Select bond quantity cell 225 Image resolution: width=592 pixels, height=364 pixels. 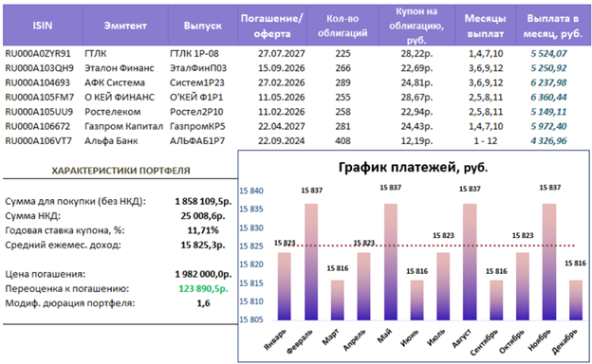tap(342, 54)
